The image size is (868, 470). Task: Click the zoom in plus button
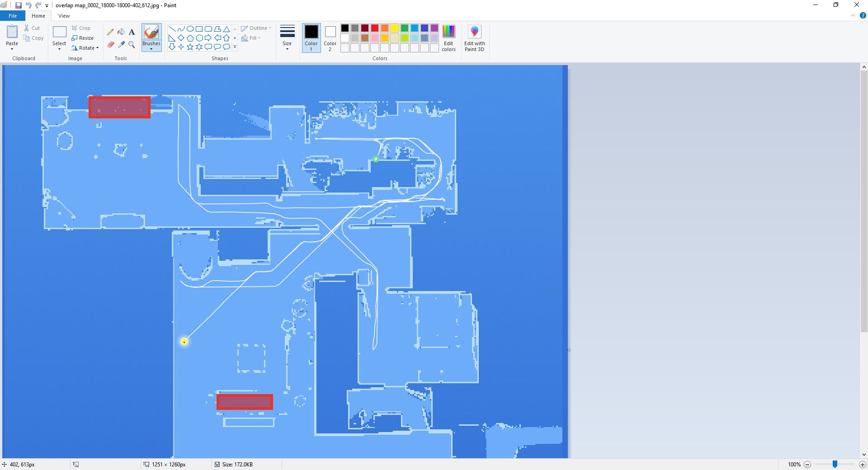point(863,464)
